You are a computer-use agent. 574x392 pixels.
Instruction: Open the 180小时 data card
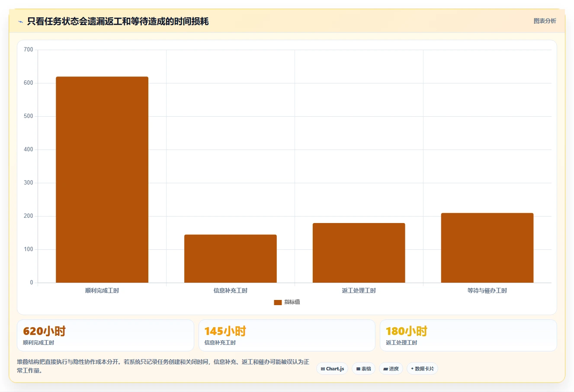(468, 335)
